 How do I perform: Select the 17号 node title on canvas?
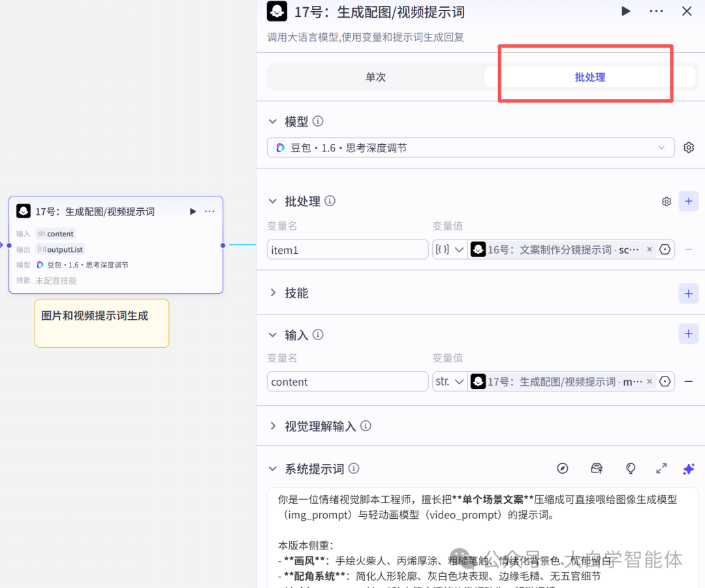click(95, 211)
